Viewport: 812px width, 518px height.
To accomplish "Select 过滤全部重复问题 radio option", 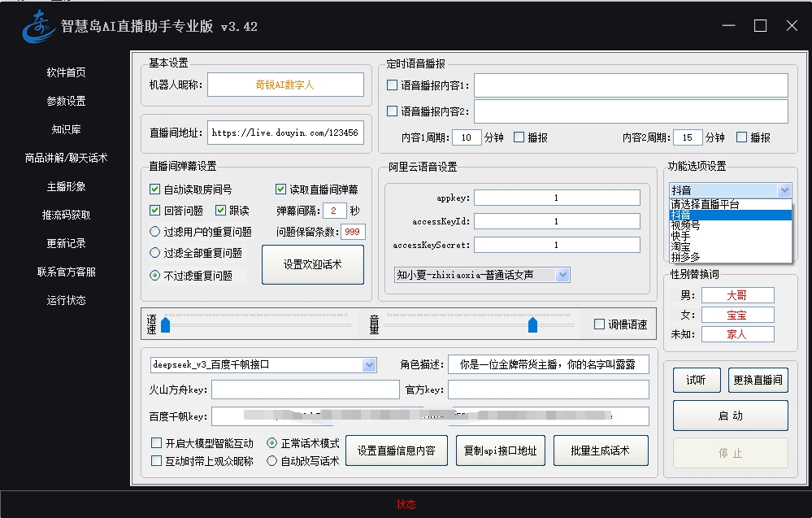I will click(155, 253).
